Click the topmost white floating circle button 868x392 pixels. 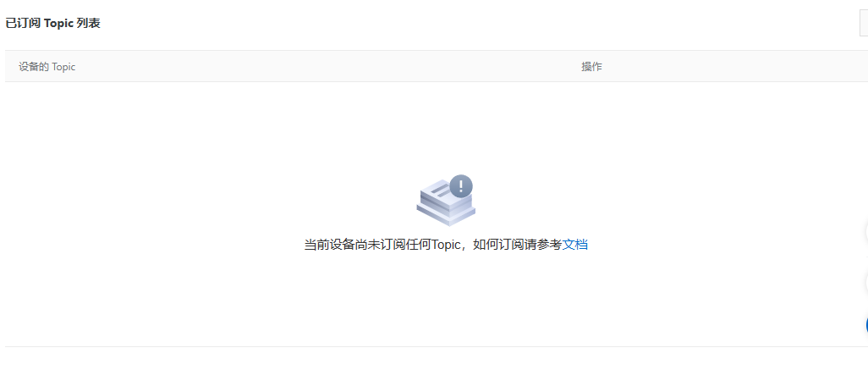pyautogui.click(x=865, y=232)
